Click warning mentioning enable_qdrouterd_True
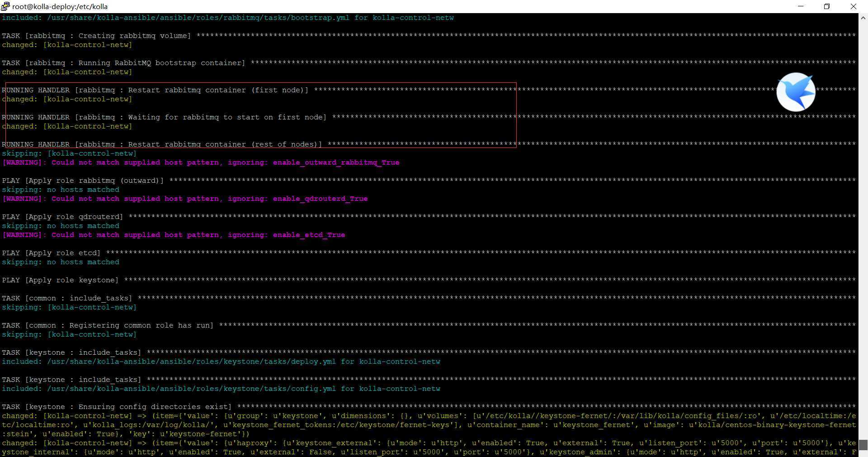This screenshot has height=457, width=868. tap(185, 199)
